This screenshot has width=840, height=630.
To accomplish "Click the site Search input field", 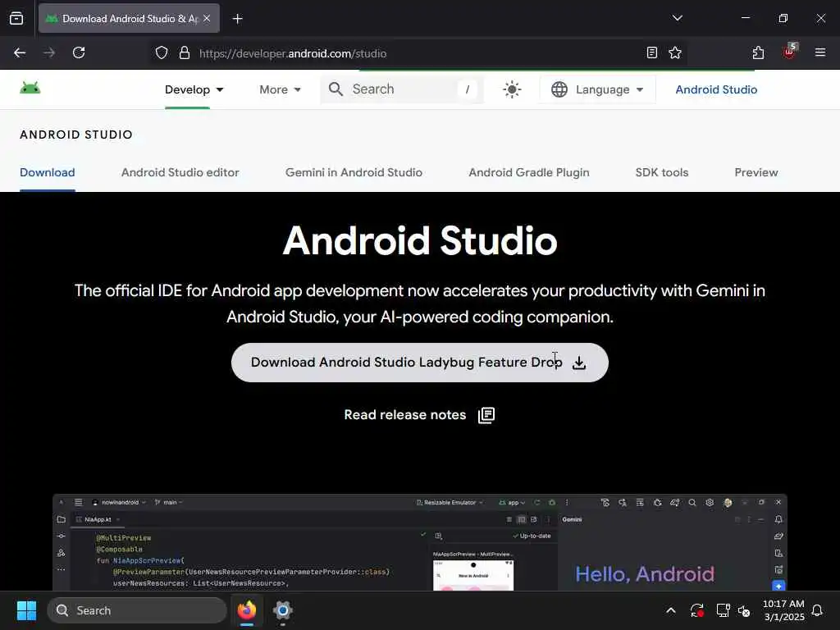I will (x=402, y=89).
